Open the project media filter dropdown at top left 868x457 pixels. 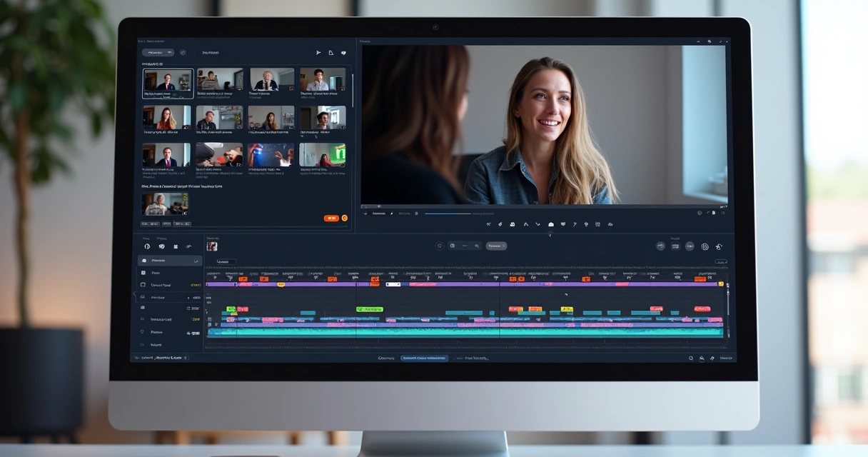(157, 52)
